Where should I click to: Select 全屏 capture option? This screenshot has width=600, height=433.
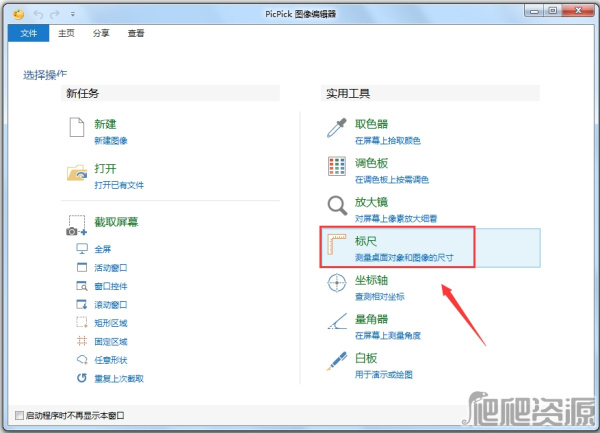103,249
